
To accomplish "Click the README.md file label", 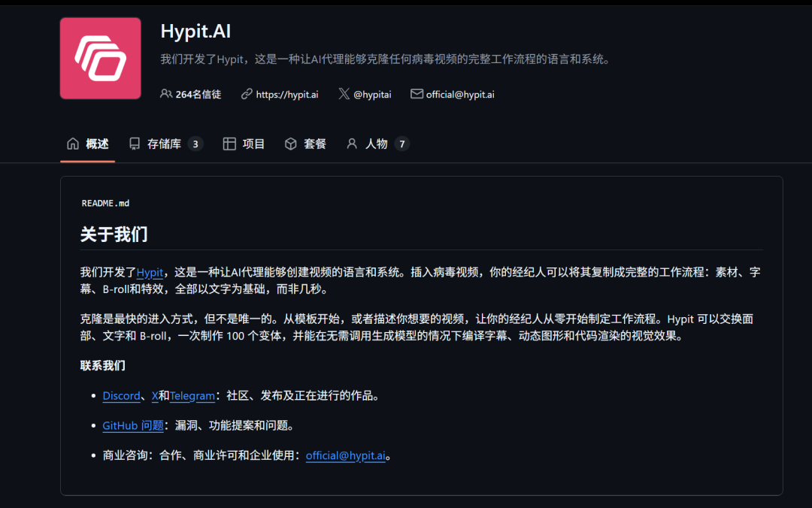I will pyautogui.click(x=106, y=203).
